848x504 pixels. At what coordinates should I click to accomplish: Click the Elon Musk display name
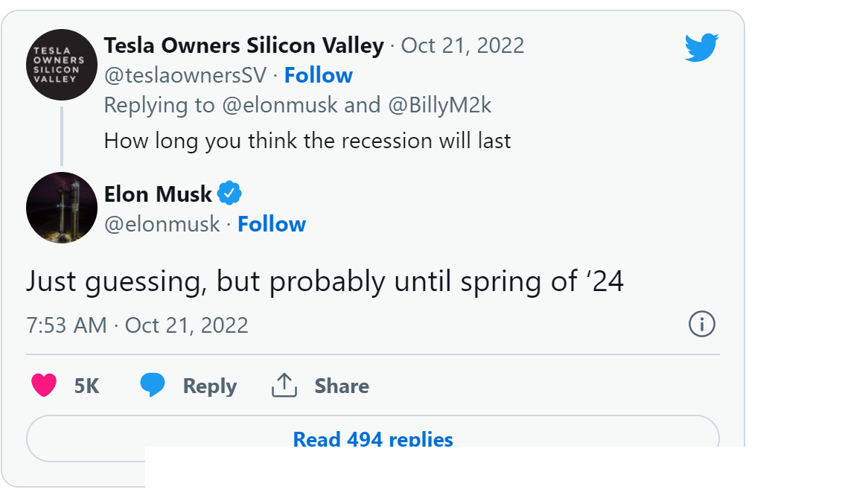point(158,194)
